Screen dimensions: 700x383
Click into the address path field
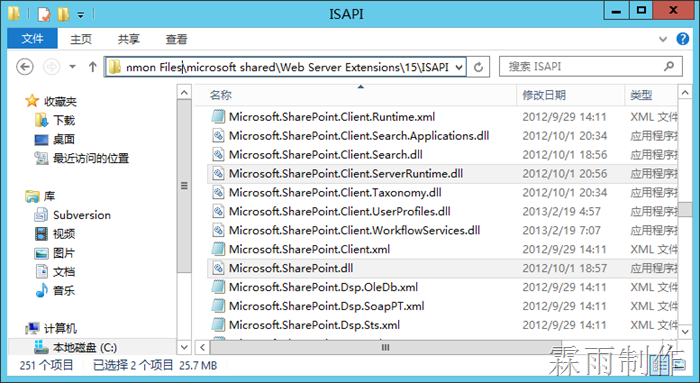pyautogui.click(x=287, y=67)
